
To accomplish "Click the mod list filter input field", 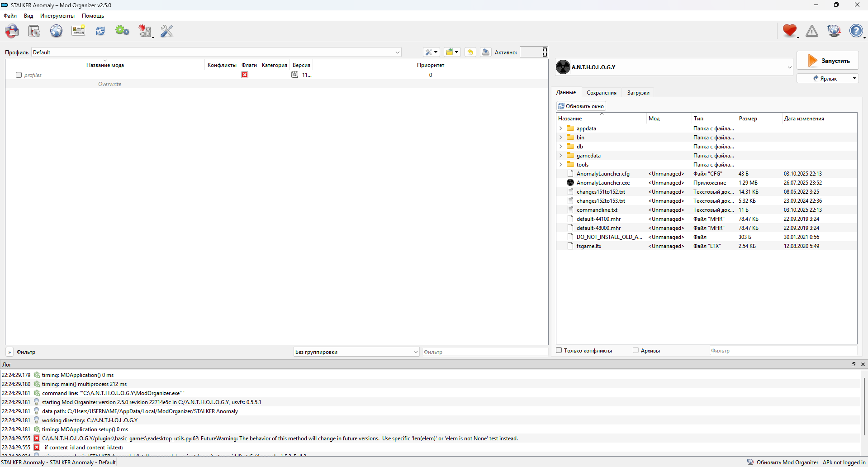I will coord(485,352).
